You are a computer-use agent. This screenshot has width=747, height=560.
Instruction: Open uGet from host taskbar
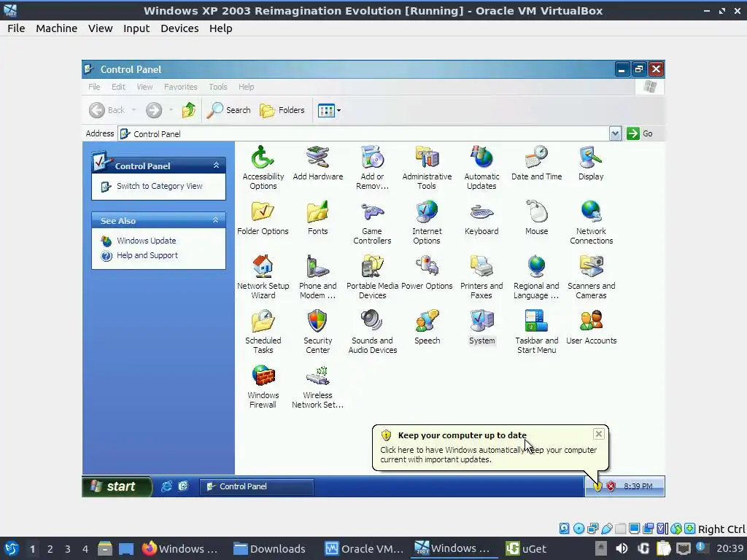pos(526,548)
